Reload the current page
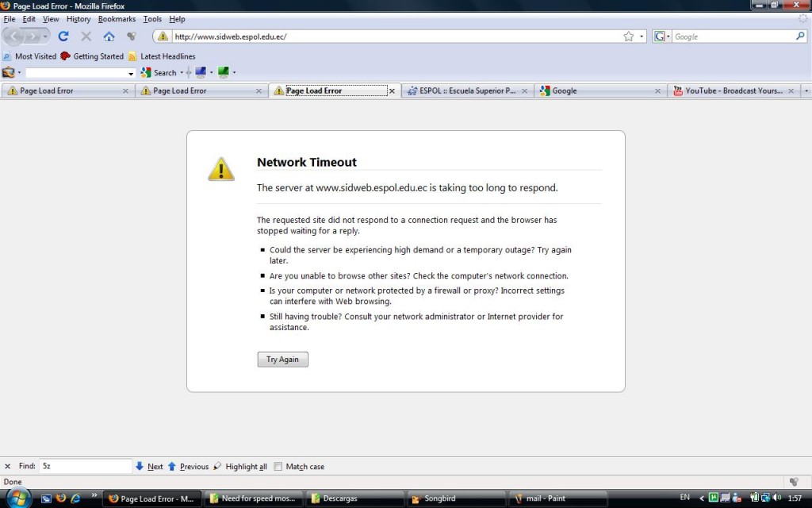 click(63, 37)
